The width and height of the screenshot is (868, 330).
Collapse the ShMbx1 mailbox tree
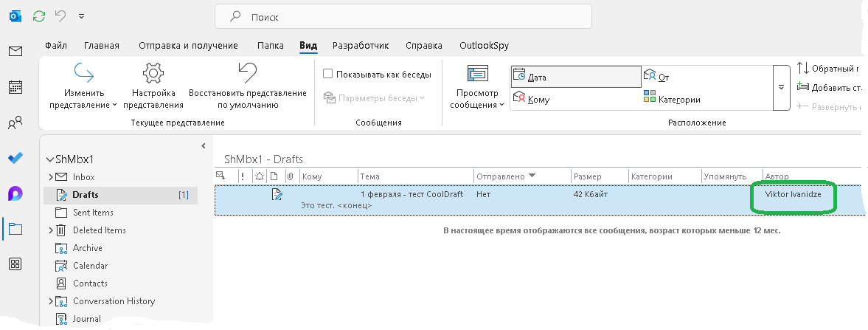click(50, 159)
